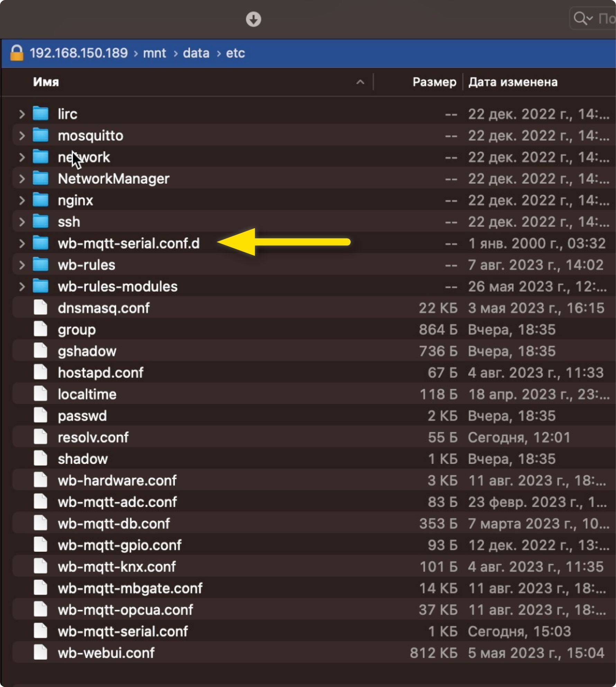Viewport: 616px width, 687px height.
Task: Click the download arrow icon in toolbar
Action: 253,19
